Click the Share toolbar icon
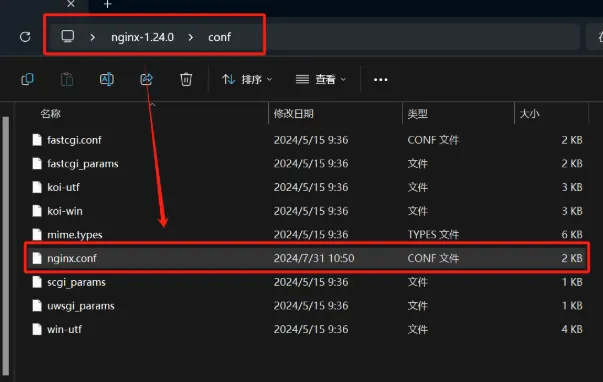603x382 pixels. 147,79
